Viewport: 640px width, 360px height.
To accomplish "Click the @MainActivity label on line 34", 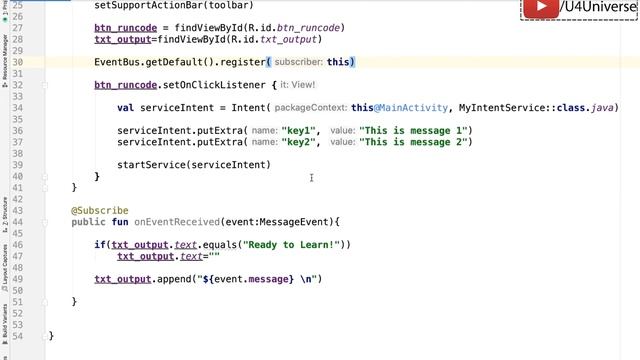I will pyautogui.click(x=411, y=108).
